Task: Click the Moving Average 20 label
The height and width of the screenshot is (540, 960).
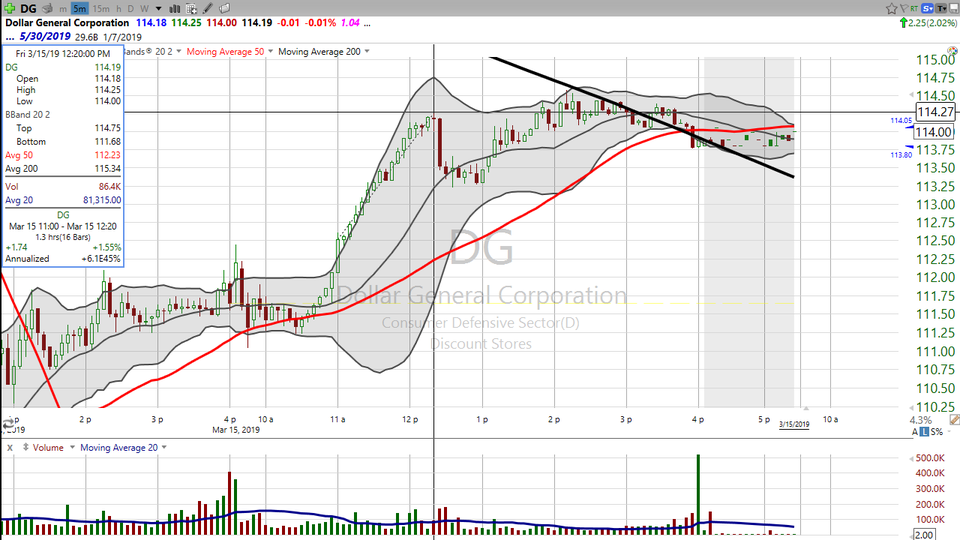Action: point(119,448)
